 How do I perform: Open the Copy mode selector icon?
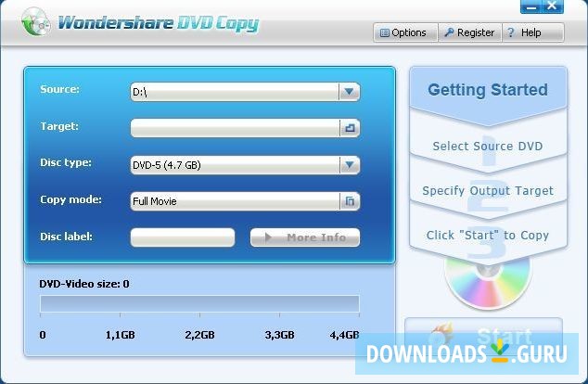pyautogui.click(x=350, y=201)
